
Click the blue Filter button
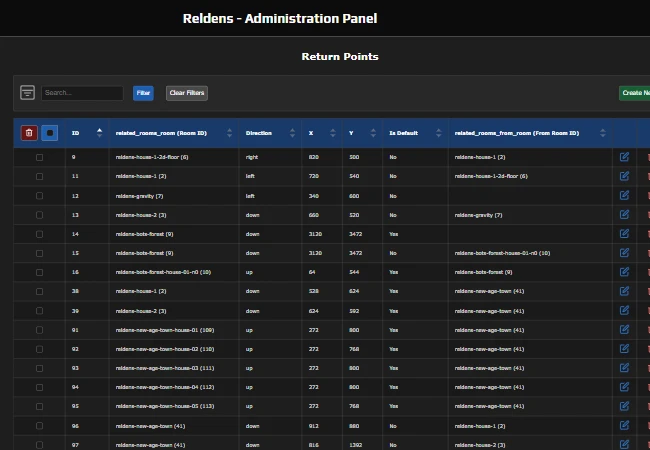click(x=143, y=93)
